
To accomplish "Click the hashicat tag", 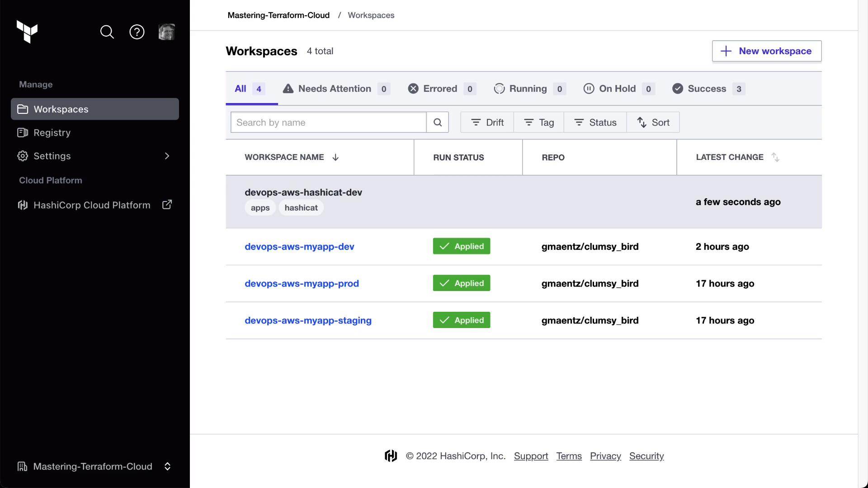I will tap(301, 207).
